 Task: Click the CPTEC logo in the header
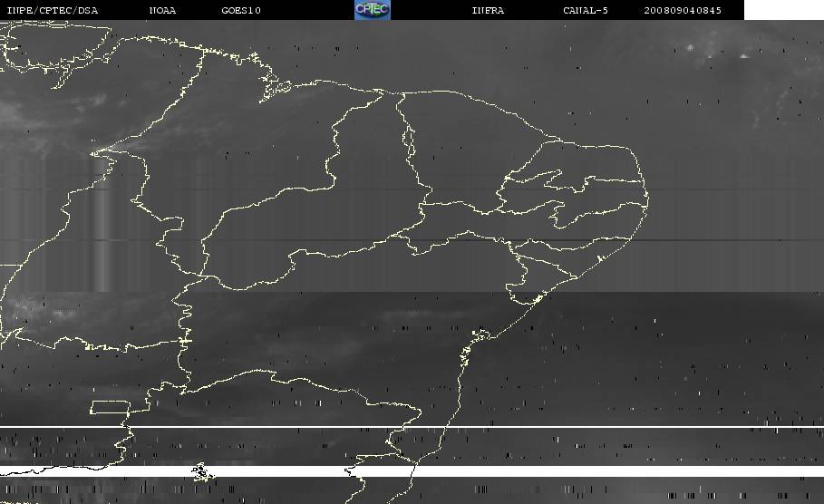click(372, 10)
